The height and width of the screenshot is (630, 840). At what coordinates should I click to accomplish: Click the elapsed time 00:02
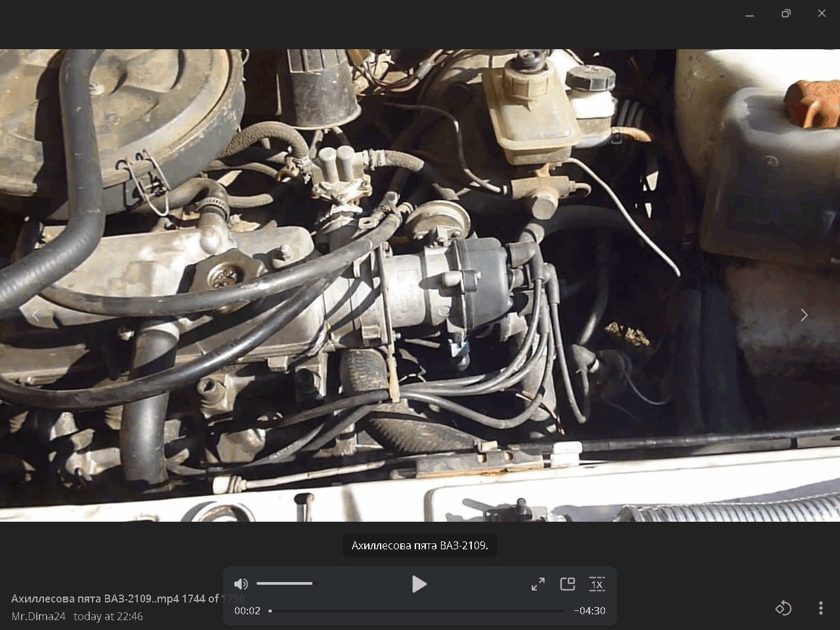[247, 611]
